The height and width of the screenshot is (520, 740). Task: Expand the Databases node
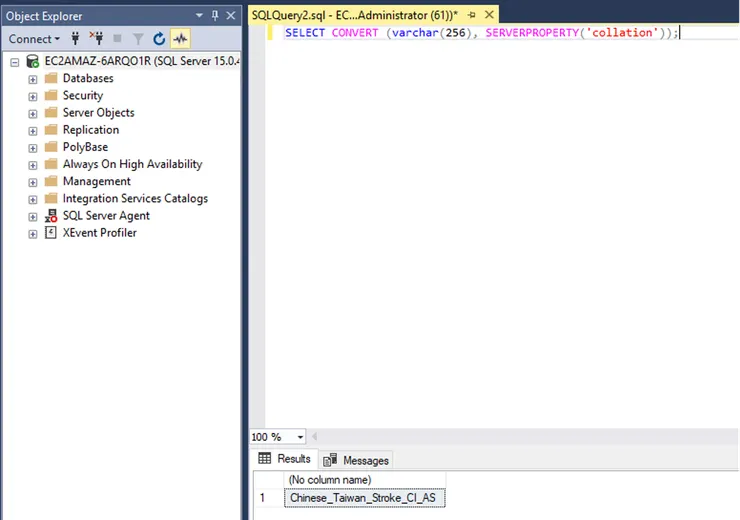pos(33,79)
